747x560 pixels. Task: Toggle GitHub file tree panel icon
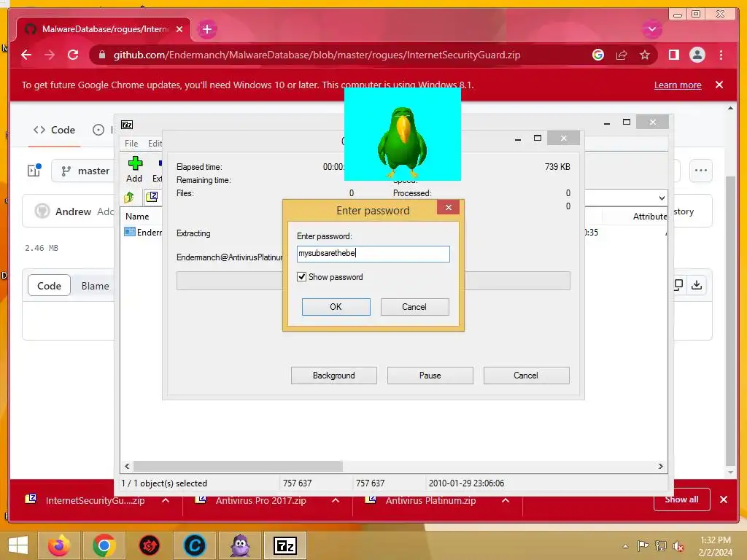[x=34, y=171]
